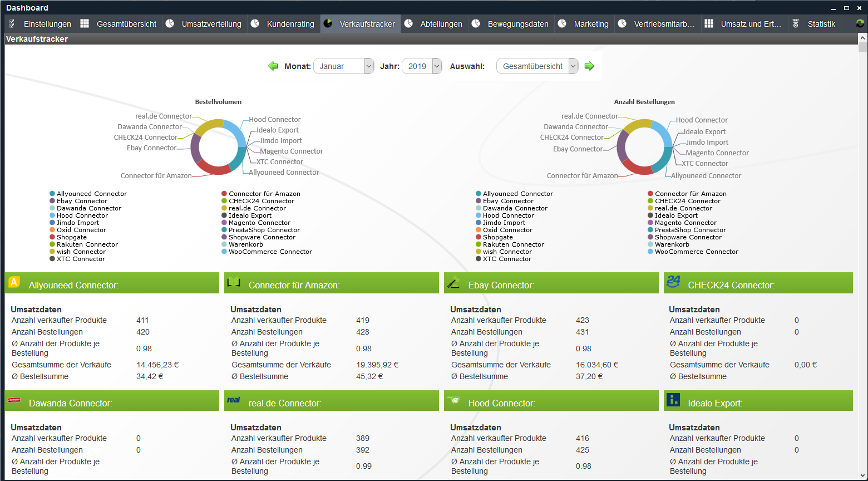Click the Hood Connector green header
Viewport: 868px width, 481px height.
551,401
